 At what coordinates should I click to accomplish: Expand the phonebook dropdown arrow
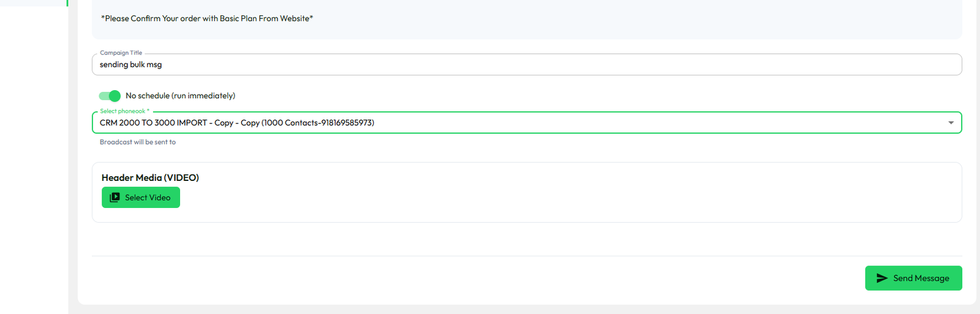coord(951,123)
